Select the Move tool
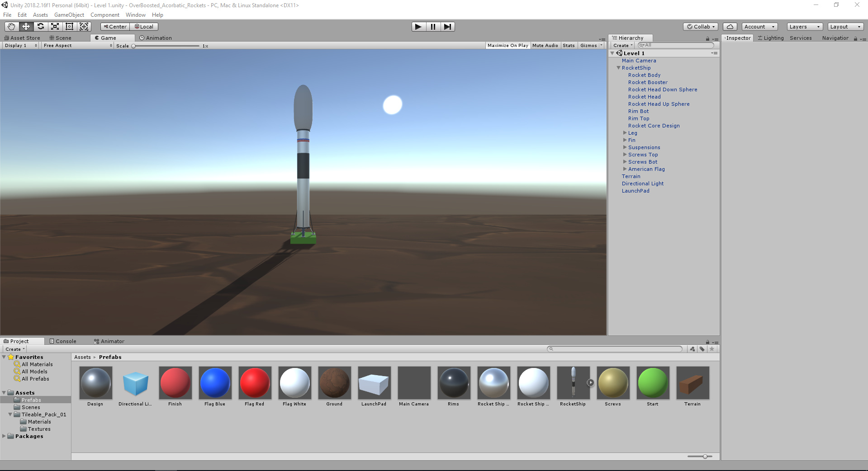This screenshot has width=868, height=471. (26, 27)
